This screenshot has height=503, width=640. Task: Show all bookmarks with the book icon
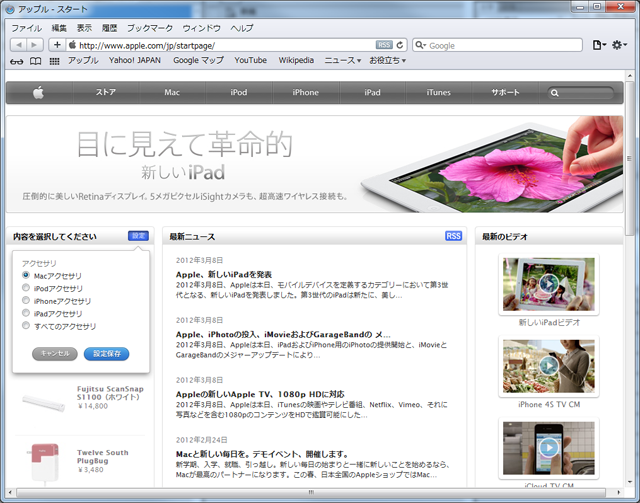pos(36,61)
